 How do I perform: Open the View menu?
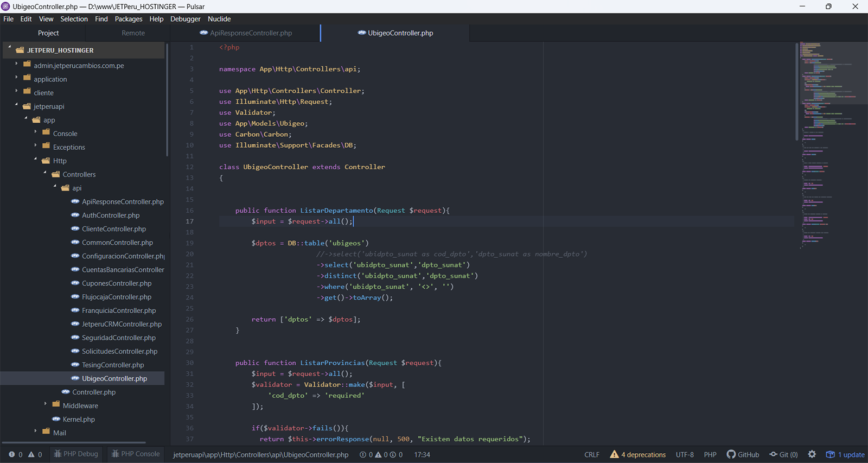pos(46,19)
